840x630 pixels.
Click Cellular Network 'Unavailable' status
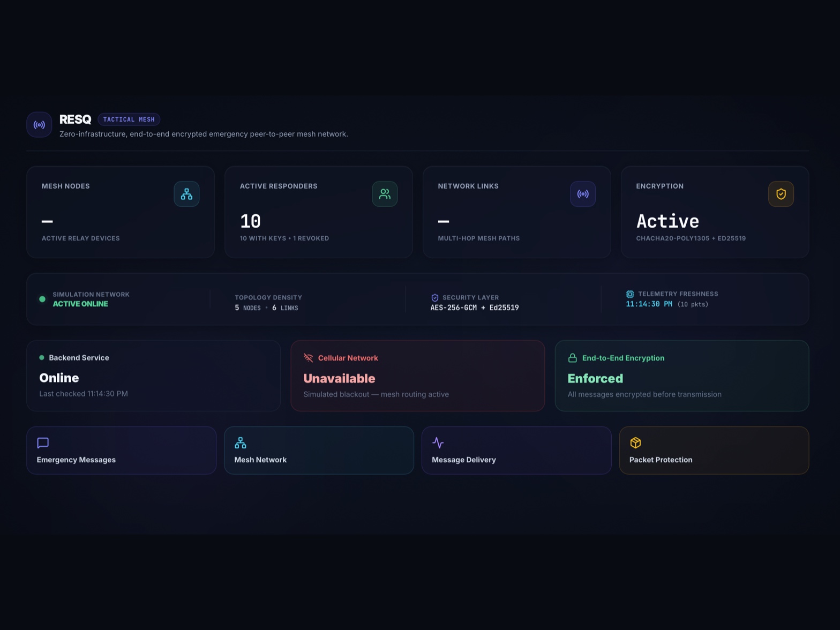click(x=339, y=378)
